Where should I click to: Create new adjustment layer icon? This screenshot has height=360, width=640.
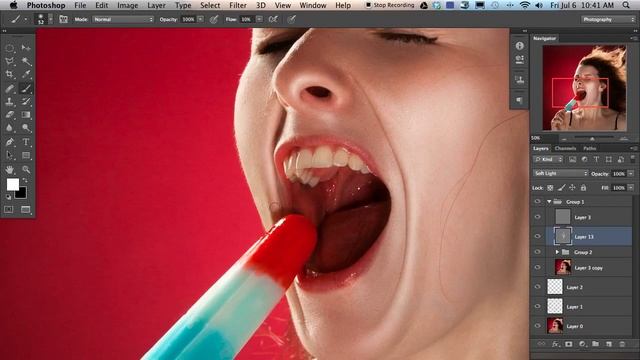click(x=582, y=344)
